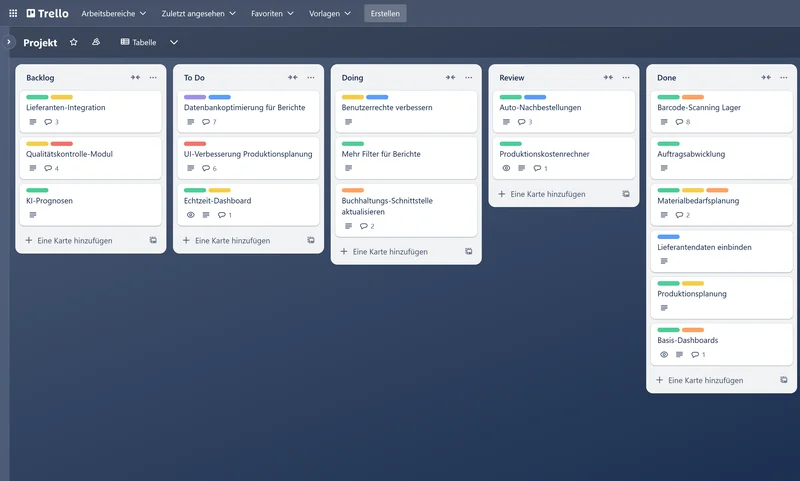Open the Qualitätskontrolle-Modul card
800x481 pixels.
(x=90, y=158)
